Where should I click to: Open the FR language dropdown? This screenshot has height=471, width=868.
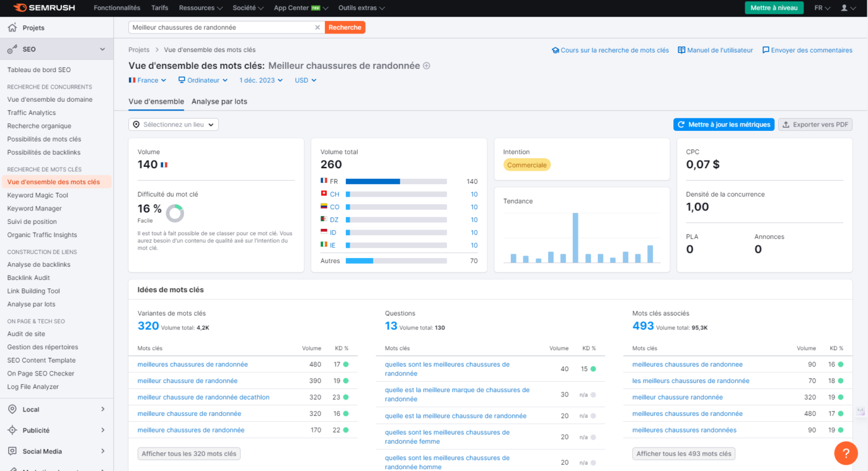pyautogui.click(x=822, y=8)
